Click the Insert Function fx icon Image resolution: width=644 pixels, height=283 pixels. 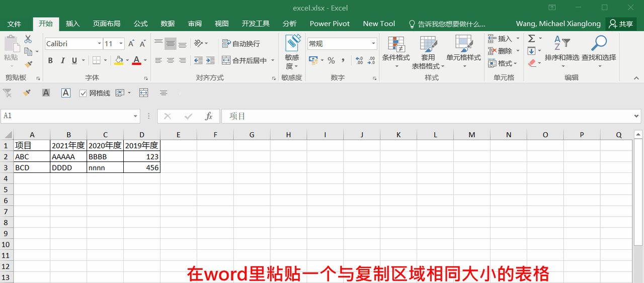pyautogui.click(x=209, y=116)
